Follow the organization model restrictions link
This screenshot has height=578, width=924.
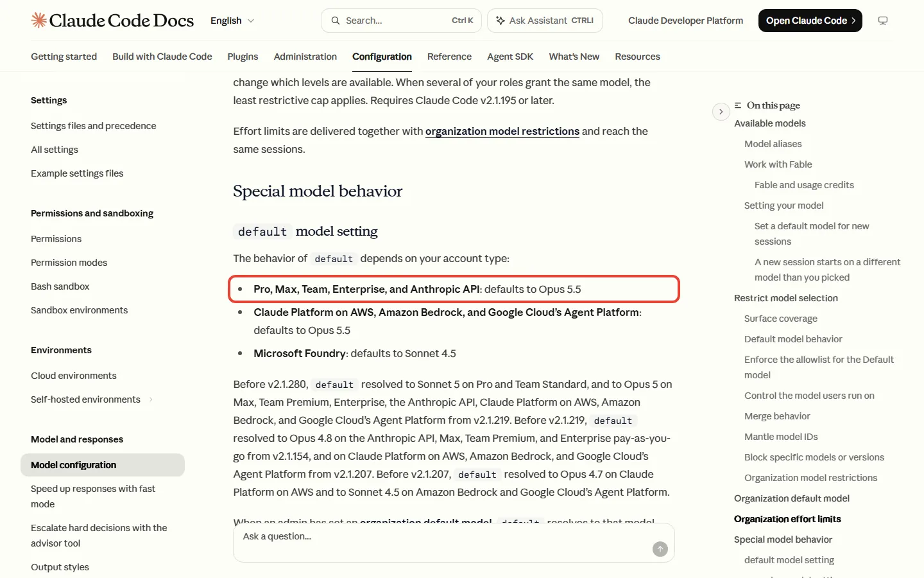502,131
